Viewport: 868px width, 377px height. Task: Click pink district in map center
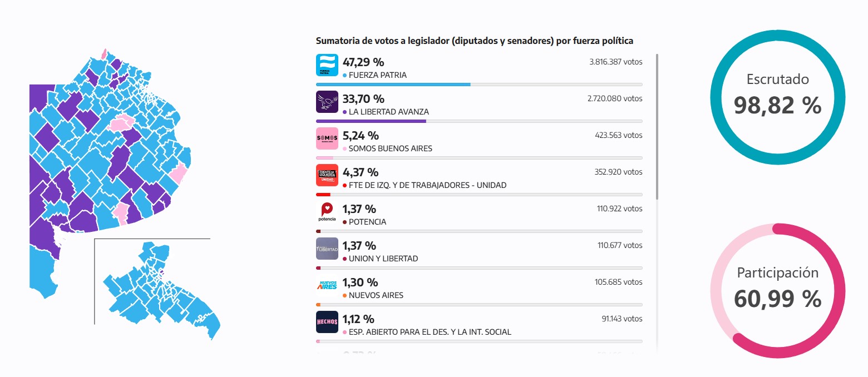122,123
